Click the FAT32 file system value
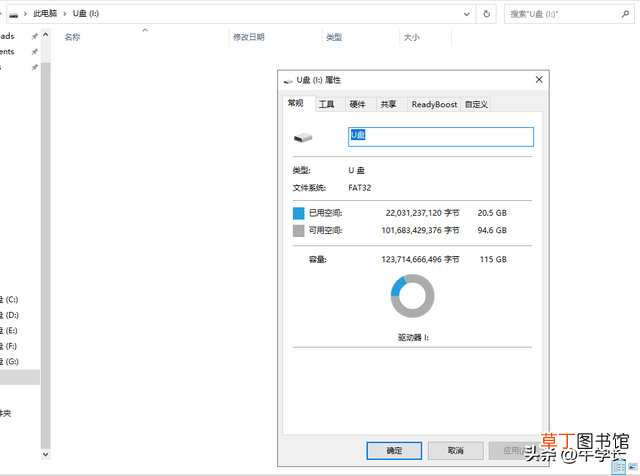This screenshot has width=640, height=476. tap(360, 188)
